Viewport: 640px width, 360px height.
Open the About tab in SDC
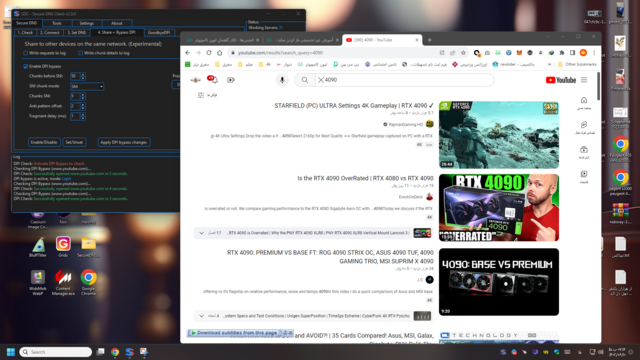[x=117, y=23]
